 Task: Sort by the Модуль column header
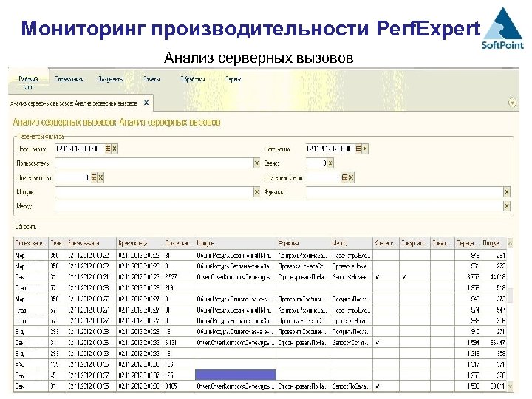236,243
